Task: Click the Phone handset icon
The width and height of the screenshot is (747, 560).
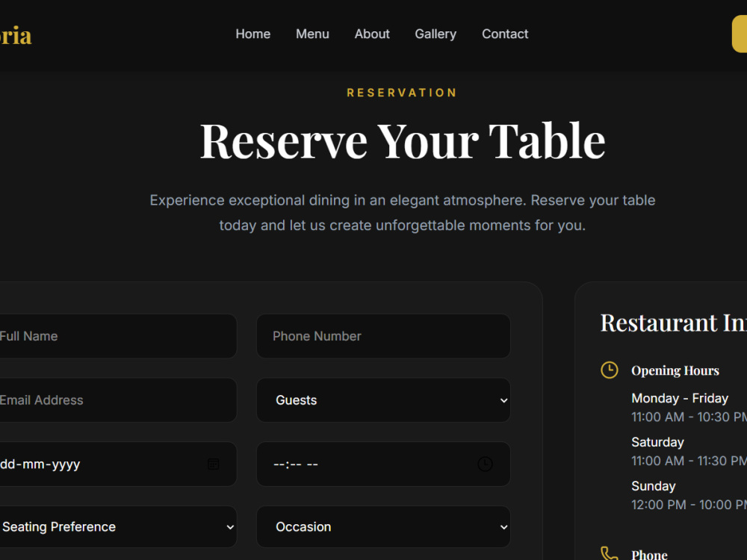Action: click(x=610, y=553)
